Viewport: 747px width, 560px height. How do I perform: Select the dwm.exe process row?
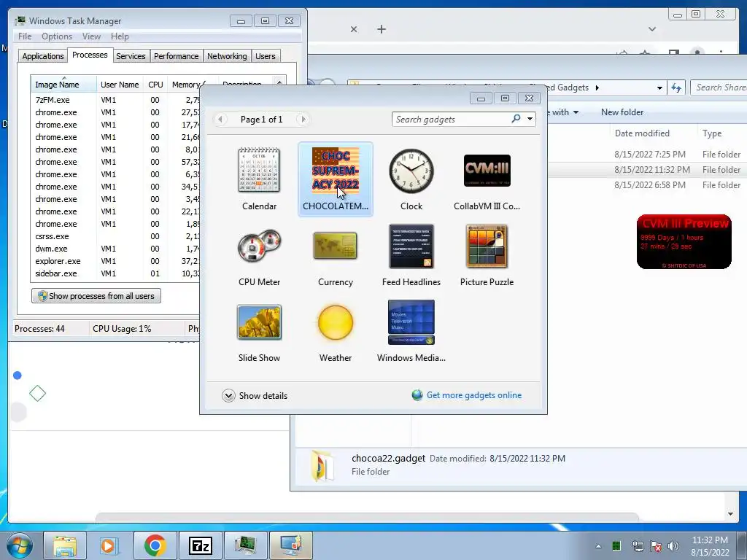point(115,249)
